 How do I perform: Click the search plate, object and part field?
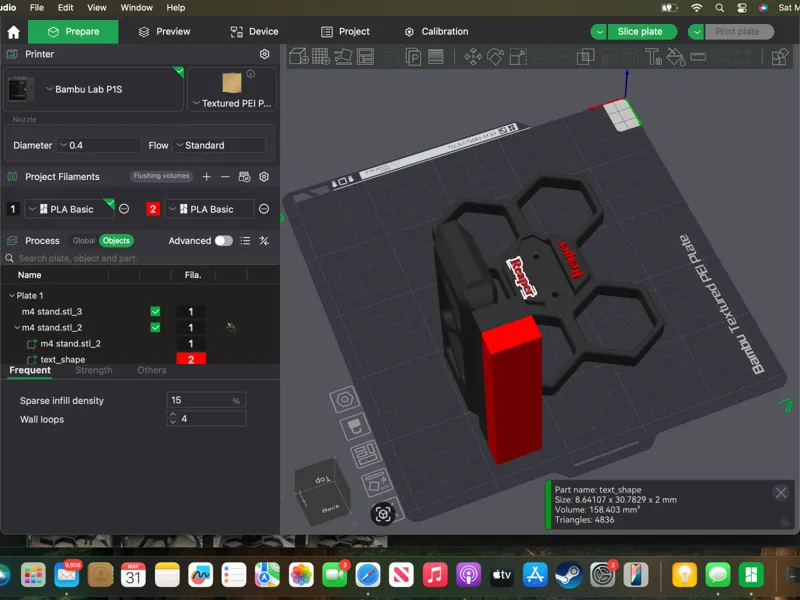coord(140,258)
